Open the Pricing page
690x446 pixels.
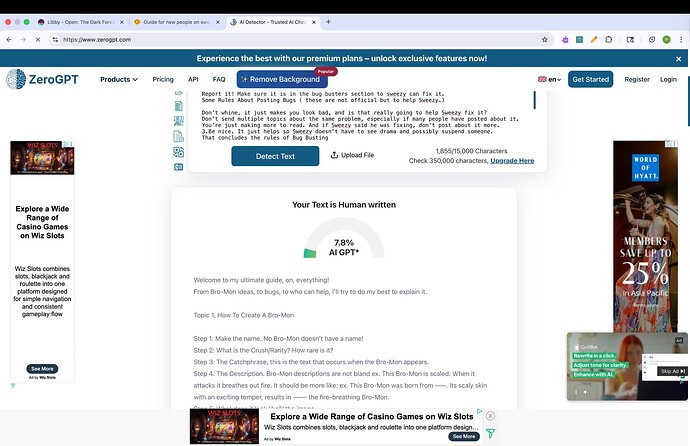pos(163,79)
